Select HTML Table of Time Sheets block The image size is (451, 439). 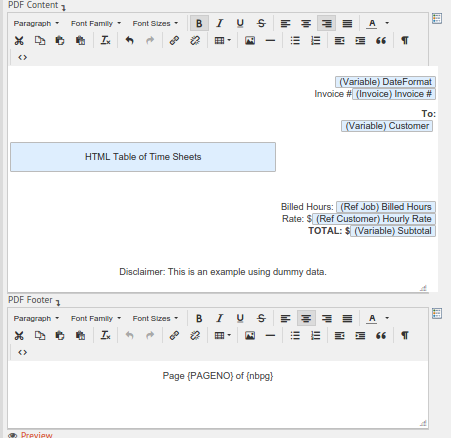tap(143, 157)
